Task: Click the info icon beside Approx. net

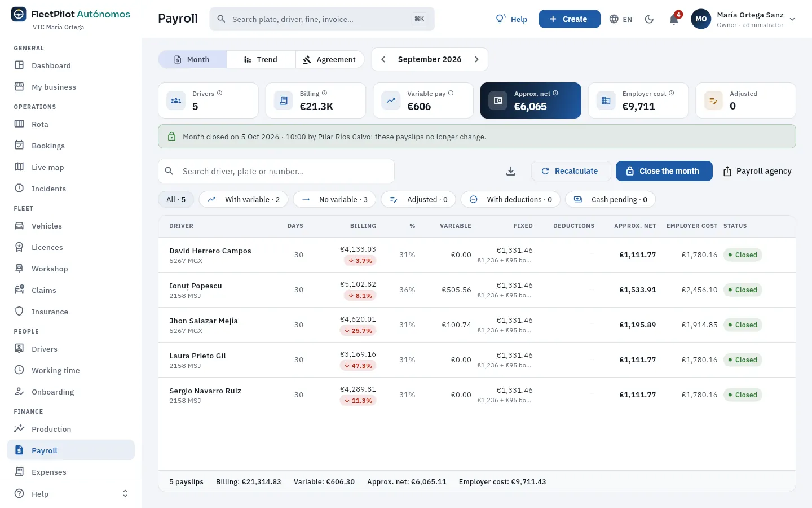Action: pos(555,93)
